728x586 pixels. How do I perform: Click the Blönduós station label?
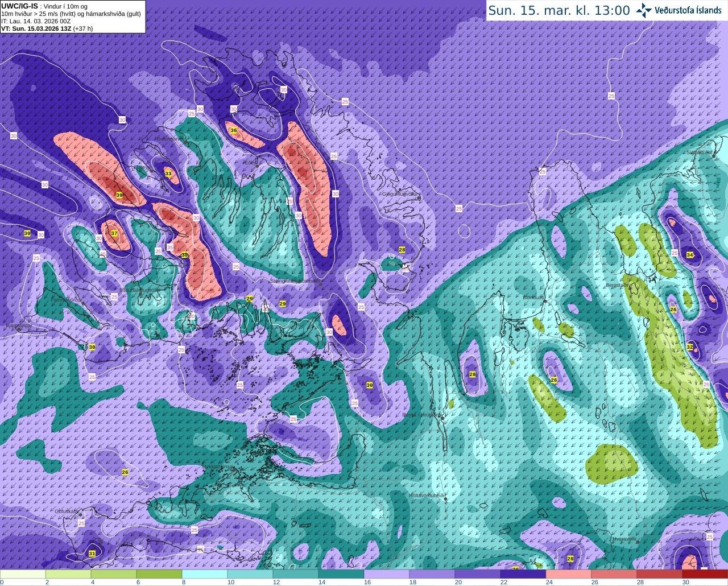[533, 297]
